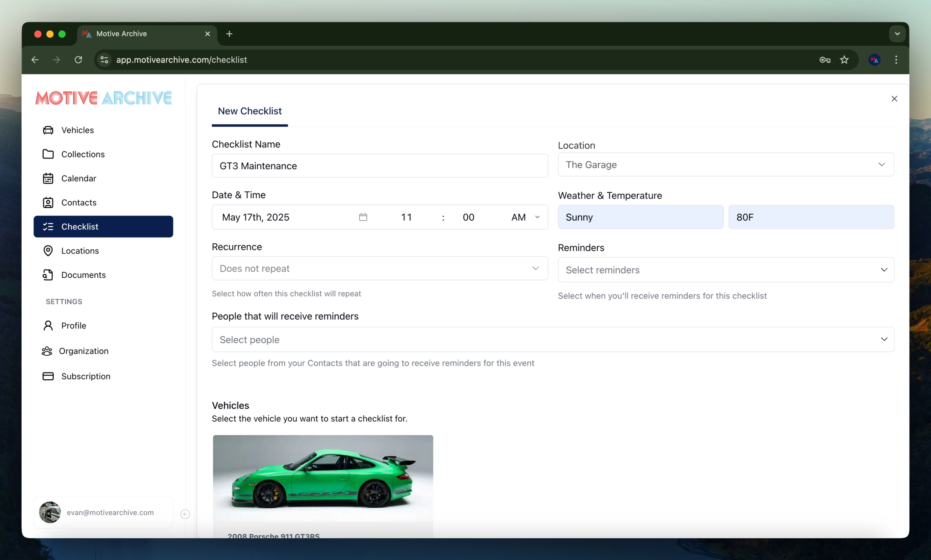
Task: Click the browser reload icon
Action: (x=78, y=60)
